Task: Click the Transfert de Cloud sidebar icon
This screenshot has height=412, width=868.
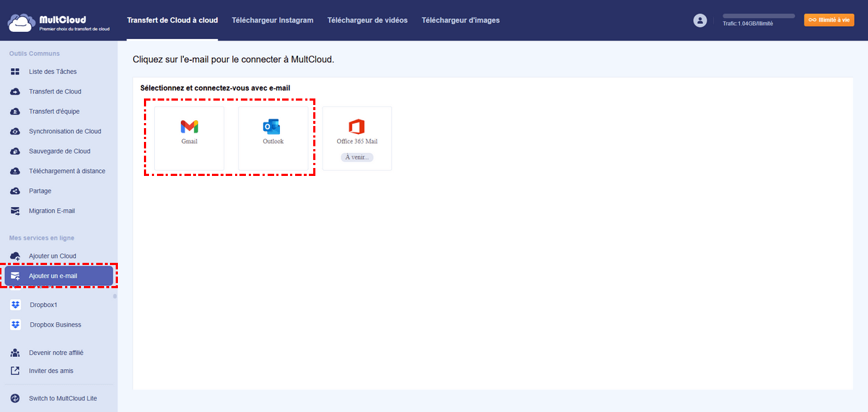Action: click(15, 92)
